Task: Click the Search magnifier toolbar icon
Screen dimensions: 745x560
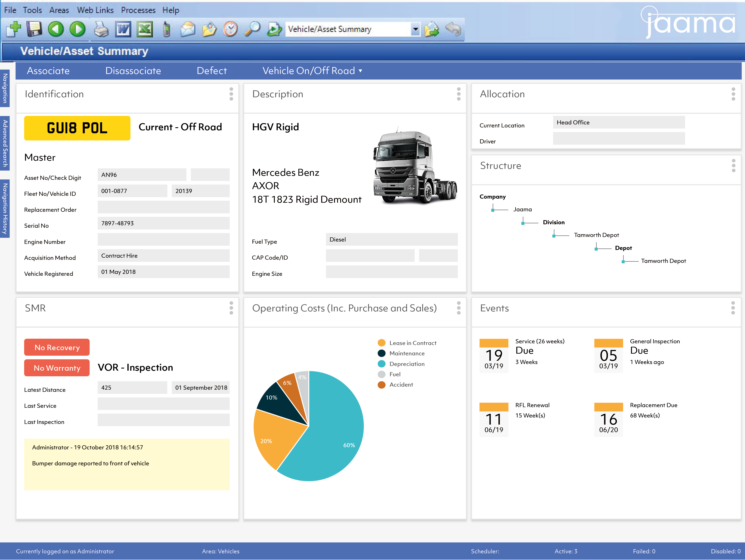Action: (x=253, y=29)
